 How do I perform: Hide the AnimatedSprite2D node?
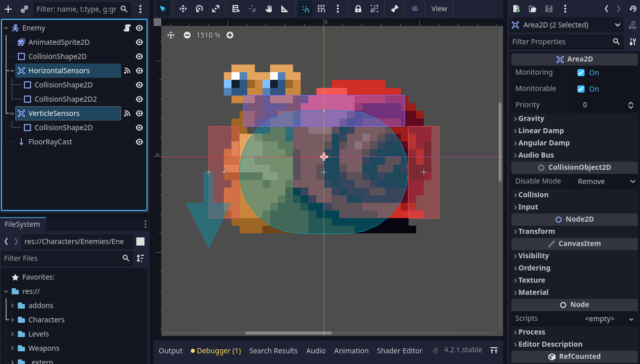(139, 42)
